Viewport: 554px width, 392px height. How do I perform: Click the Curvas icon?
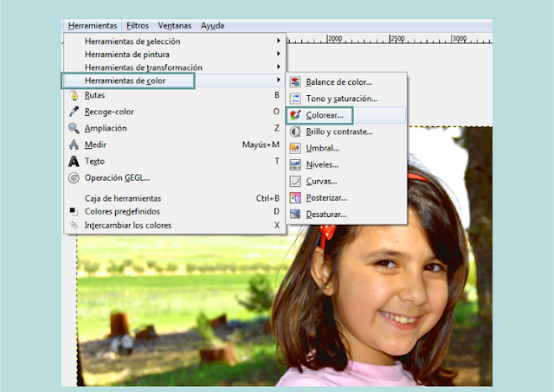(295, 181)
